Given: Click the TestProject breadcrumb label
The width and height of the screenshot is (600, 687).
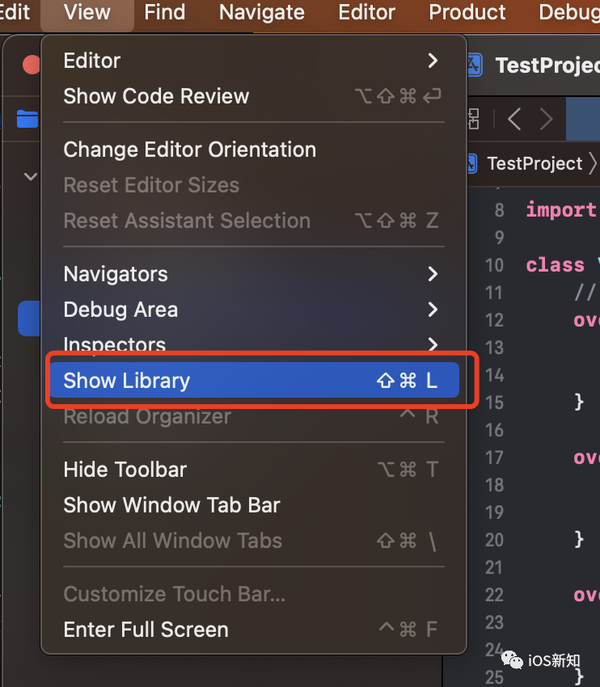Looking at the screenshot, I should click(x=534, y=163).
